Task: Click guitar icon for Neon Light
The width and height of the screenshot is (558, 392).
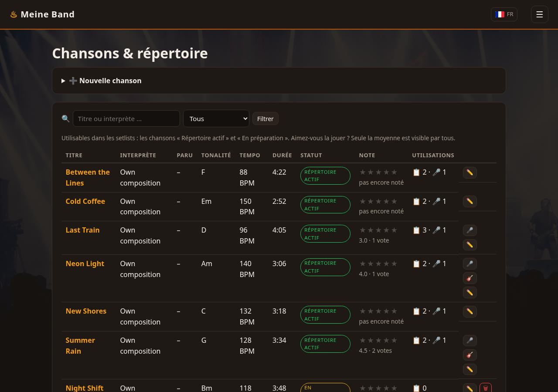Action: pos(470,278)
